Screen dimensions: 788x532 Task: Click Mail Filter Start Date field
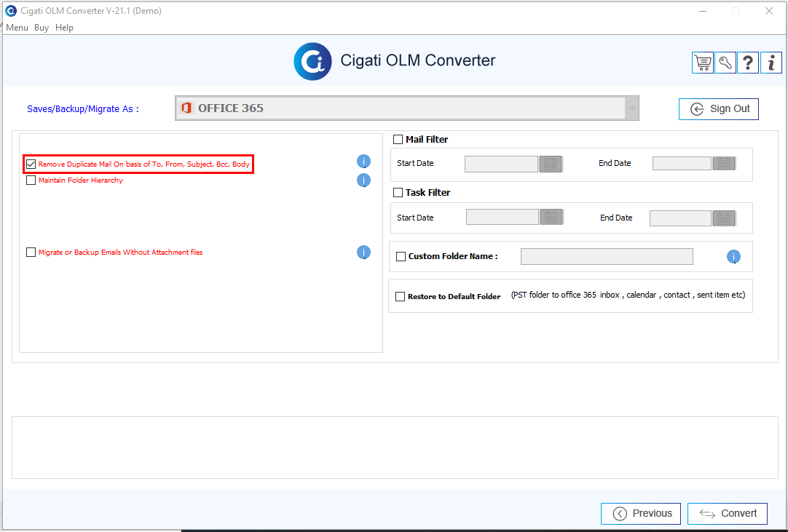pos(502,164)
